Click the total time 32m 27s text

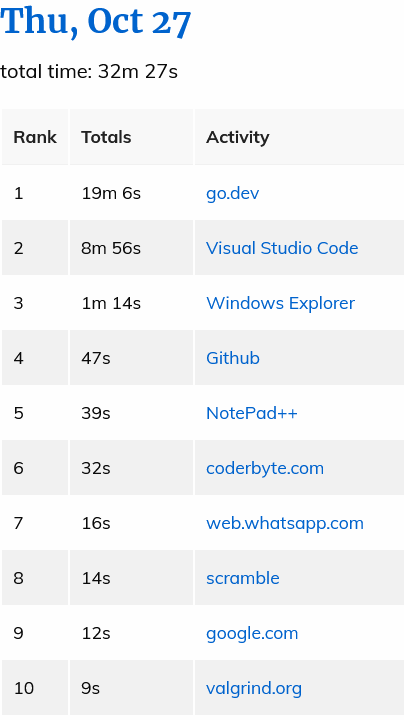point(89,72)
